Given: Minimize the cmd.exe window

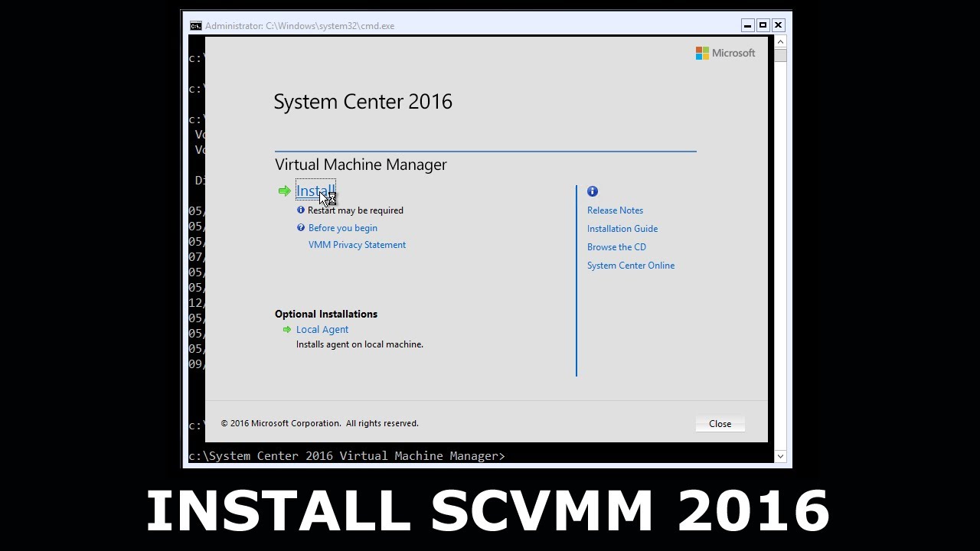Looking at the screenshot, I should coord(747,25).
